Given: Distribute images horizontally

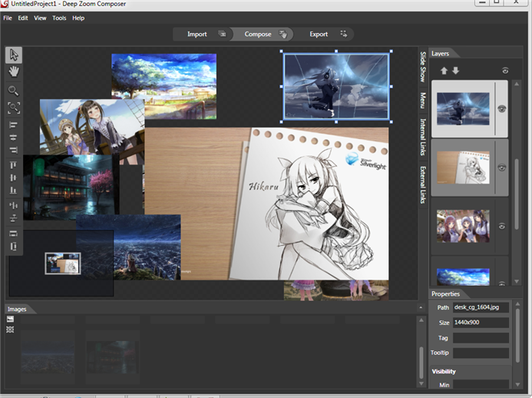Looking at the screenshot, I should 14,205.
